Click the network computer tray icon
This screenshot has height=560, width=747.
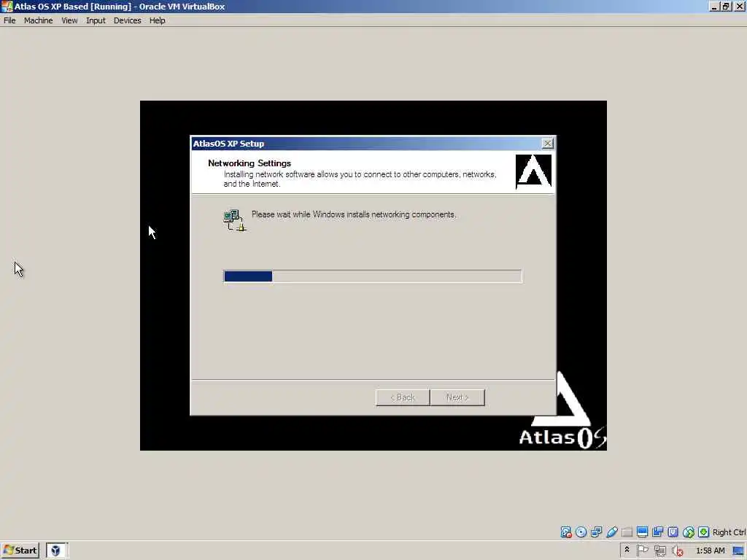[660, 551]
